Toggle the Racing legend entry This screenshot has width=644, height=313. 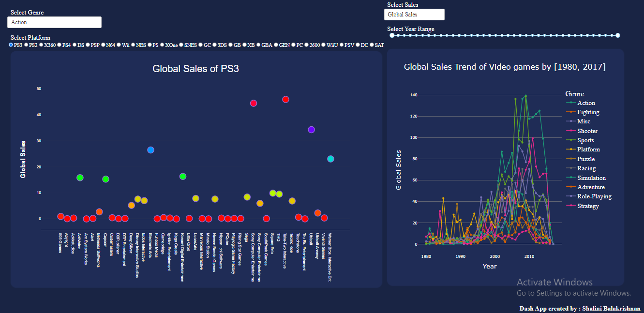pyautogui.click(x=585, y=168)
